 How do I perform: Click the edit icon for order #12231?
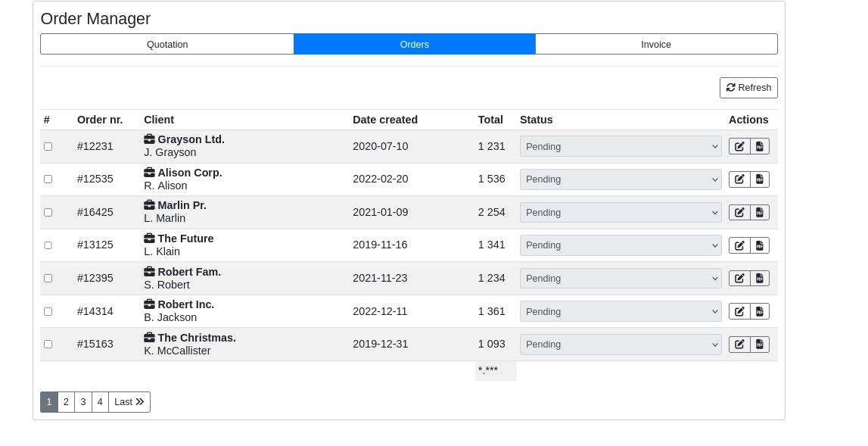coord(739,146)
